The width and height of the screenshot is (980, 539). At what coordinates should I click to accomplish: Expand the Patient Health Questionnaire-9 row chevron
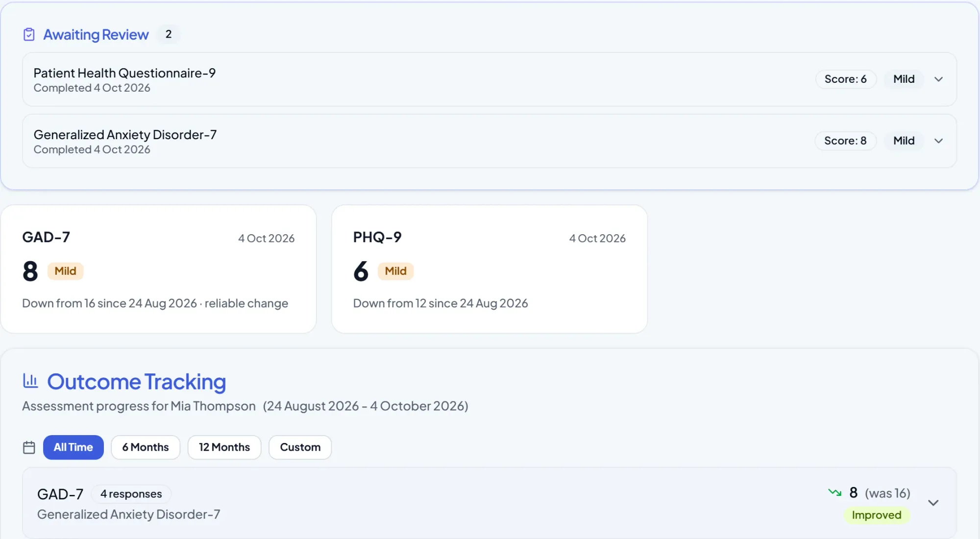[x=938, y=79]
